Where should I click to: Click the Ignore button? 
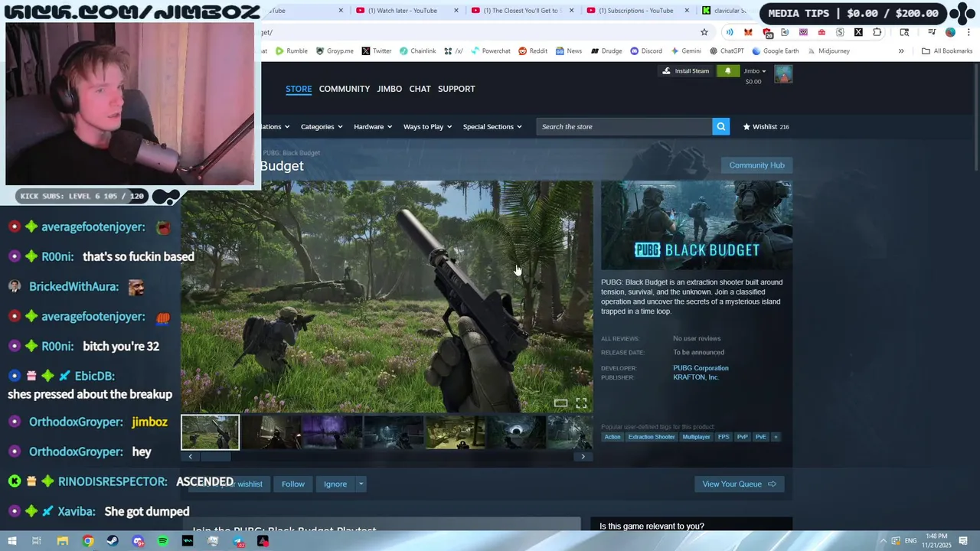[335, 484]
